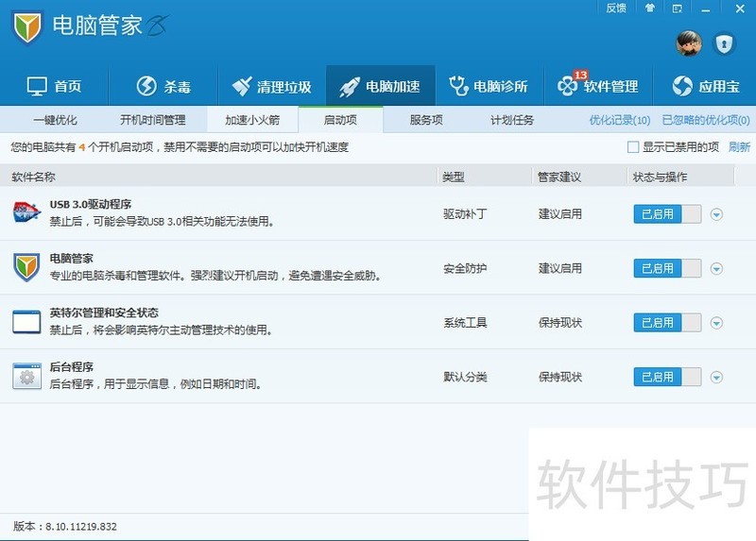This screenshot has width=756, height=541.
Task: Open the 杀毒 antivirus section
Action: [163, 87]
